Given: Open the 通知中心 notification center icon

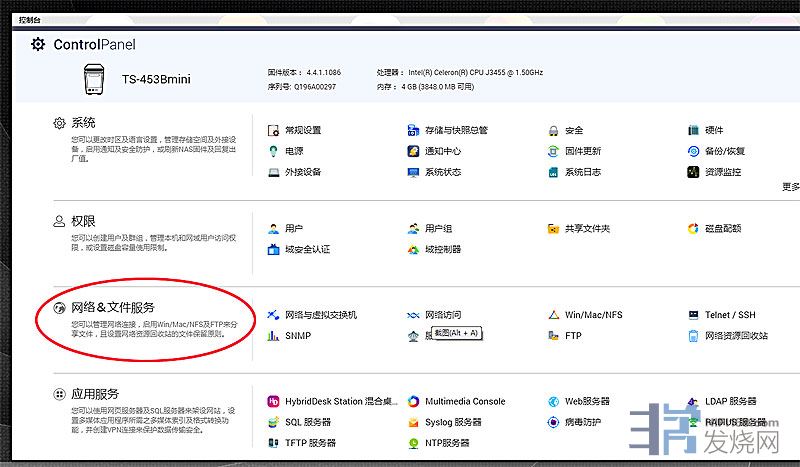Looking at the screenshot, I should 413,152.
